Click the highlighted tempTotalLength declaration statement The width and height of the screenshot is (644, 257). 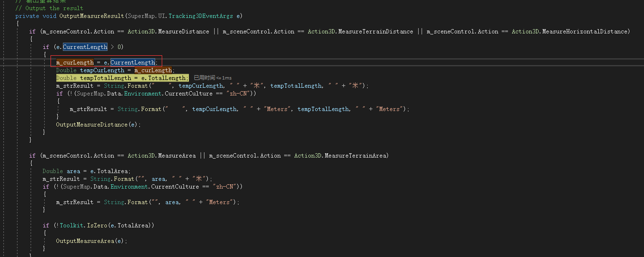(122, 78)
